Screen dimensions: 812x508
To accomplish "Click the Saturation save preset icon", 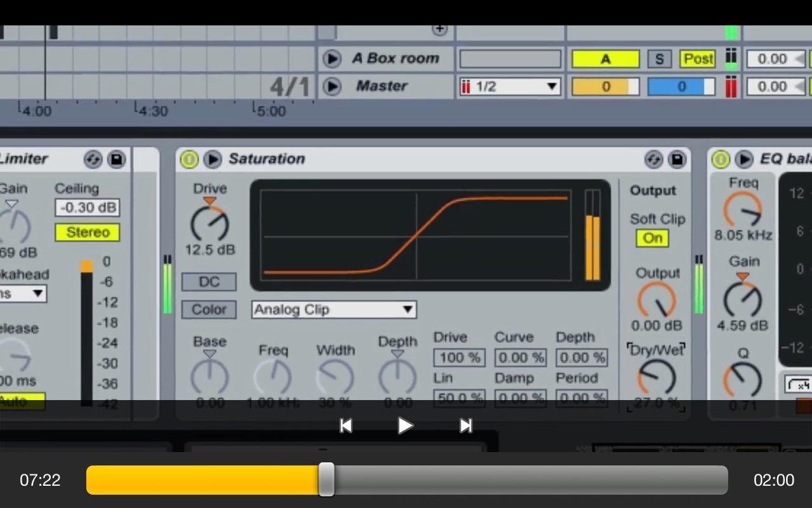I will click(678, 159).
